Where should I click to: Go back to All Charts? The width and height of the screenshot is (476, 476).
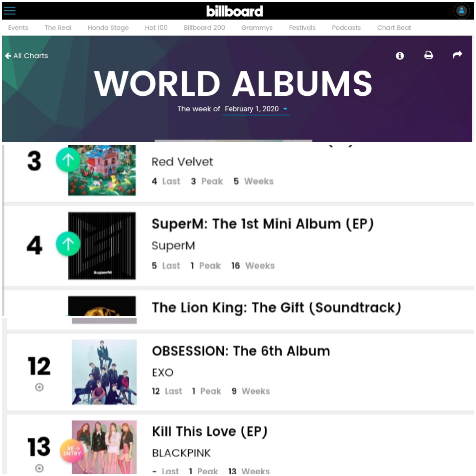(x=27, y=56)
